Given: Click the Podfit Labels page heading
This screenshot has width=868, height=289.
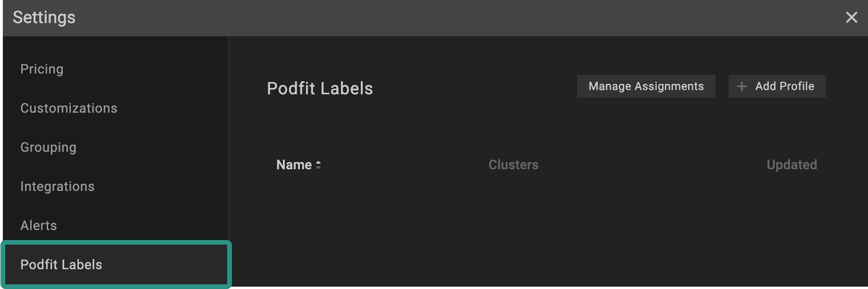Looking at the screenshot, I should (x=320, y=89).
